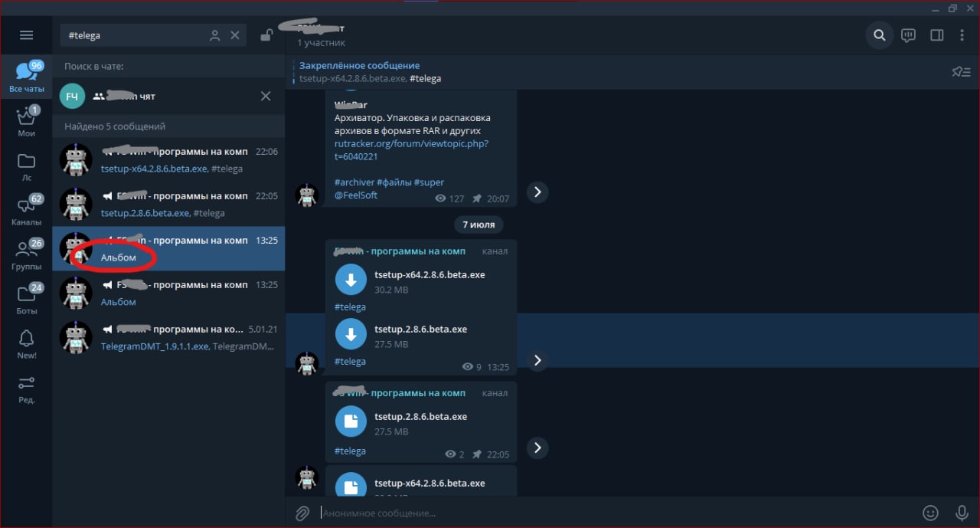The height and width of the screenshot is (528, 980).
Task: Open the New! notifications folder
Action: [x=27, y=344]
